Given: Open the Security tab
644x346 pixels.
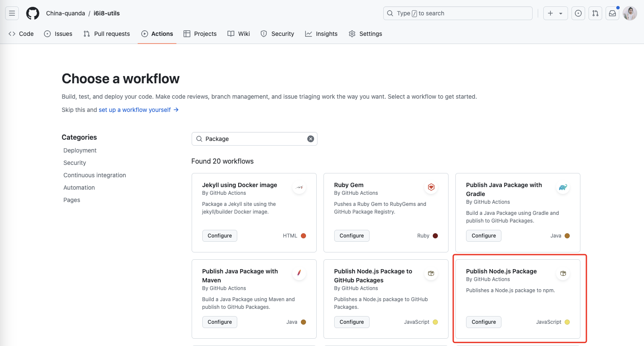Looking at the screenshot, I should pyautogui.click(x=277, y=34).
